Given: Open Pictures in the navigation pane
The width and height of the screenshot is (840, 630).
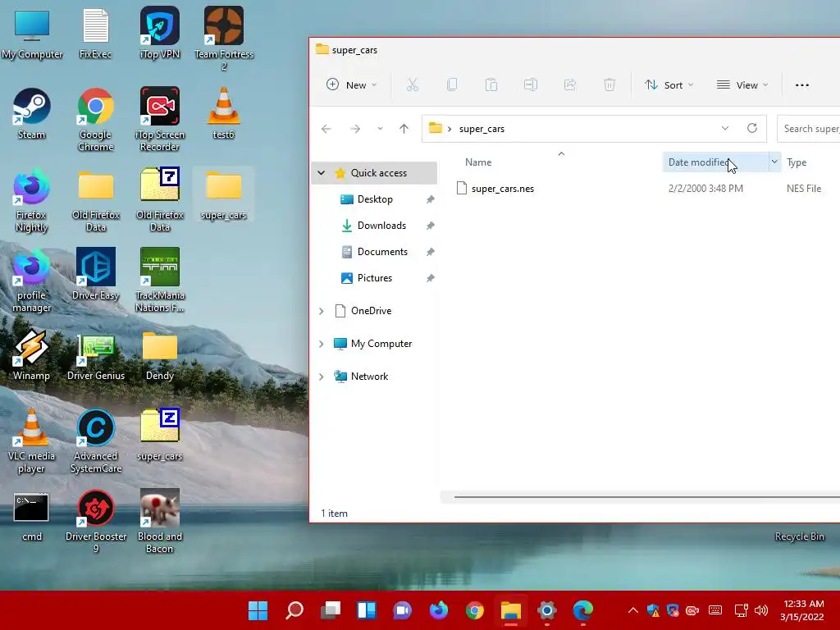Looking at the screenshot, I should (x=374, y=277).
